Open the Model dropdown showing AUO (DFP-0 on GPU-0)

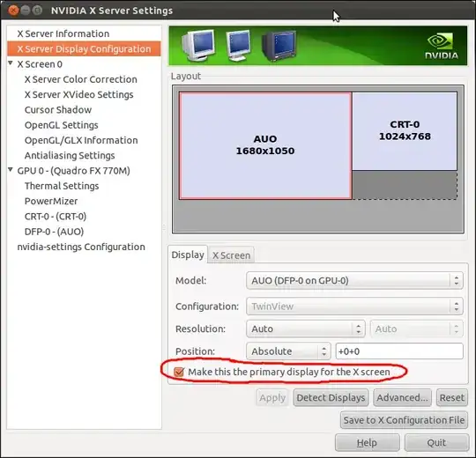[354, 280]
